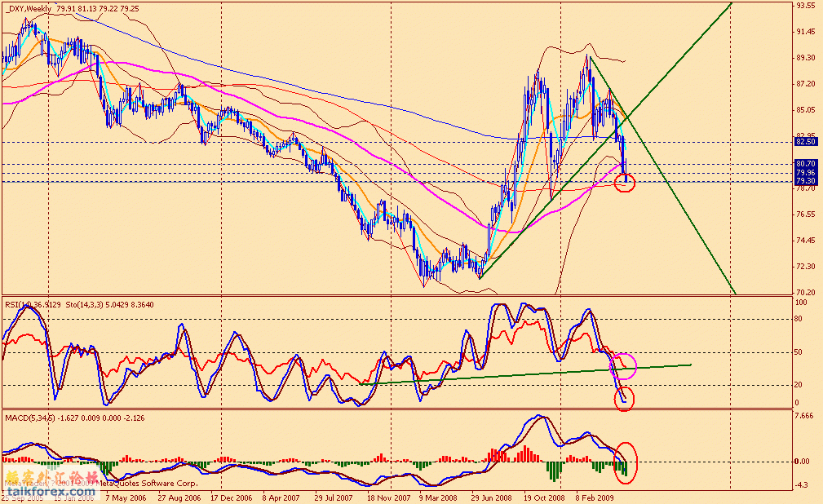The width and height of the screenshot is (823, 504).
Task: Click the 20 level on oscillator scale
Action: (799, 385)
